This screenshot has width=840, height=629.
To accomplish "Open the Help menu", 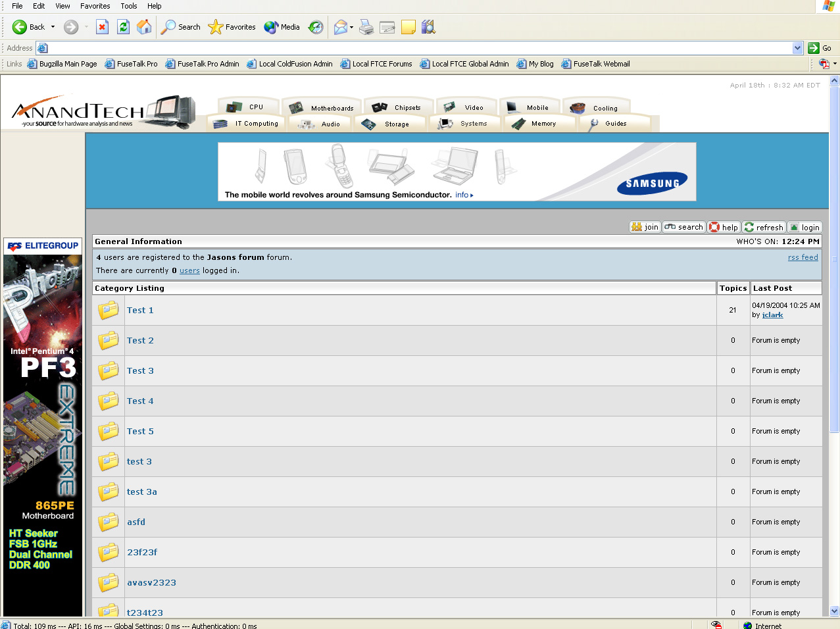I will point(155,6).
